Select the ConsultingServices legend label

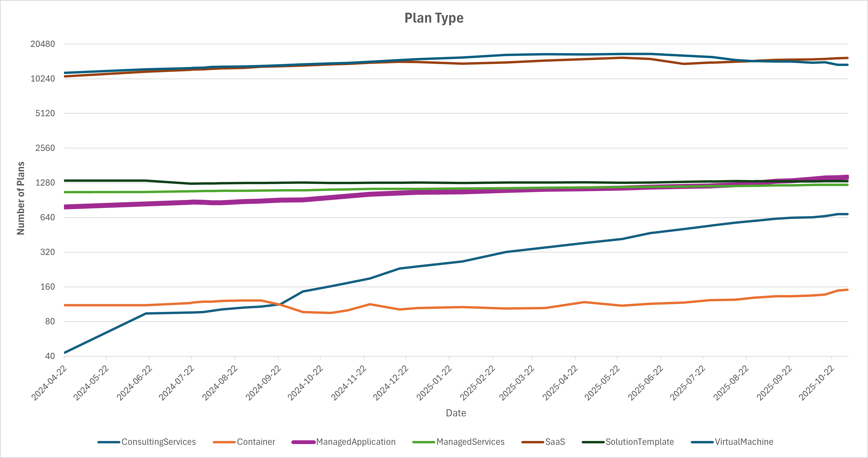158,442
